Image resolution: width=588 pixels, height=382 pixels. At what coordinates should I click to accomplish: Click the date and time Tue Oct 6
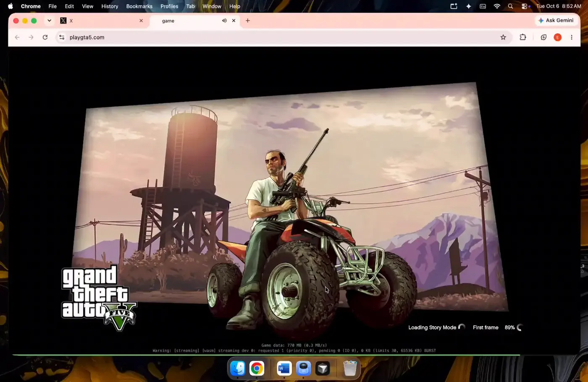click(559, 6)
